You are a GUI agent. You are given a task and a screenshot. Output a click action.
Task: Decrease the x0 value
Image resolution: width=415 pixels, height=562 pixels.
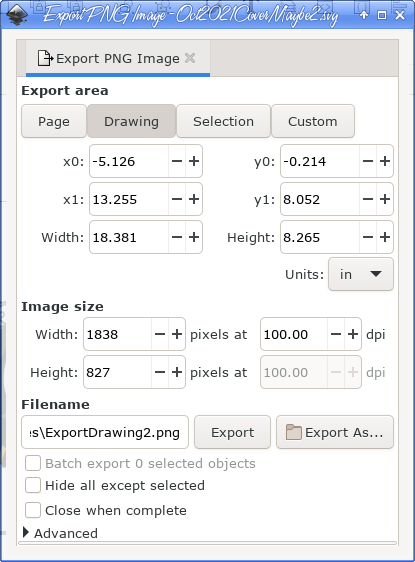pyautogui.click(x=177, y=161)
